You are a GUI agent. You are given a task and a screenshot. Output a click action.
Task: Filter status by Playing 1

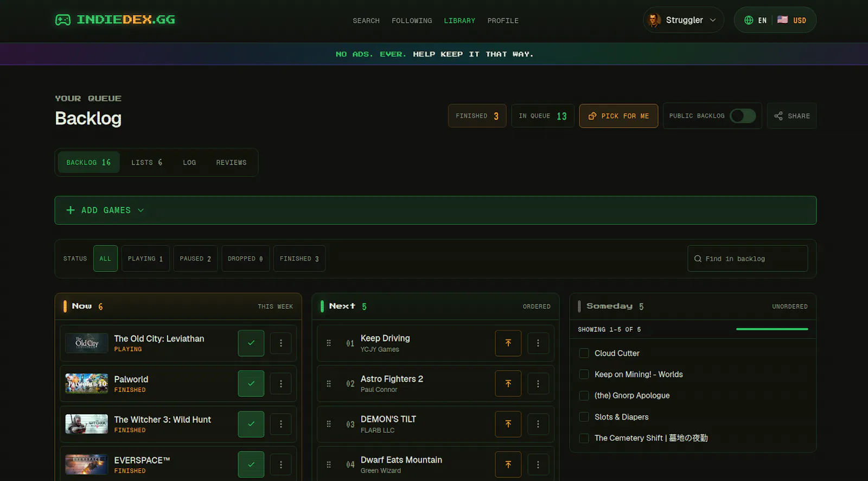(x=145, y=258)
